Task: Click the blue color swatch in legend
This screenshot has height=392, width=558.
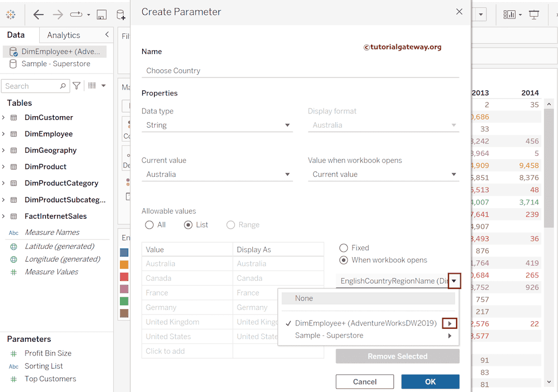Action: (124, 252)
